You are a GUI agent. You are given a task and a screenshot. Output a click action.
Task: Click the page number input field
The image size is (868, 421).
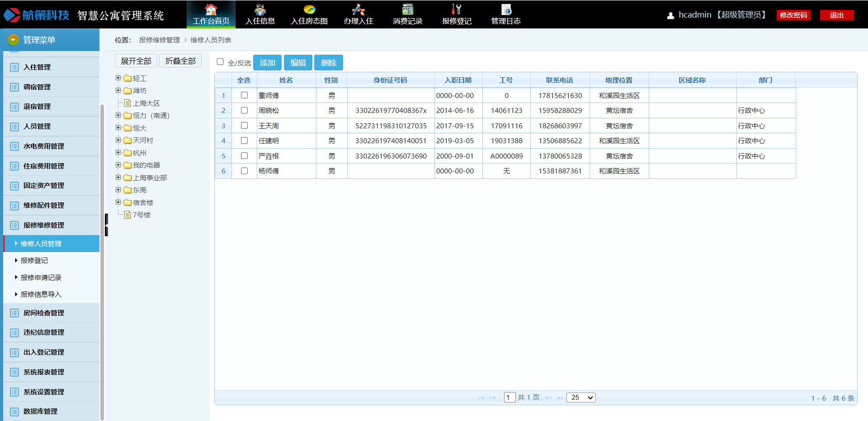pyautogui.click(x=509, y=398)
